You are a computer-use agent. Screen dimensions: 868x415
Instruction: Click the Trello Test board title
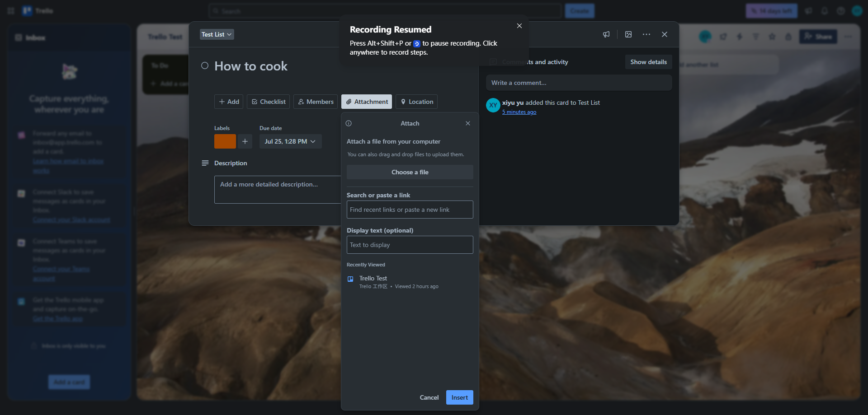(x=165, y=37)
